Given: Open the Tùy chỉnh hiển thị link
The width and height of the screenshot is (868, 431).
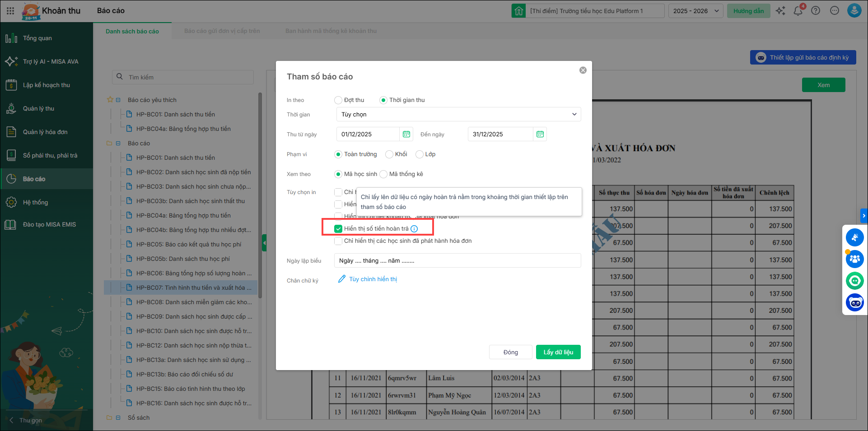Looking at the screenshot, I should (x=373, y=279).
